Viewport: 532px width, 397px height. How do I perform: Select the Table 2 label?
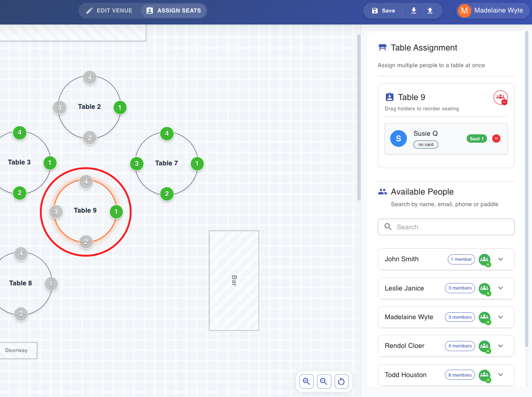(x=89, y=107)
